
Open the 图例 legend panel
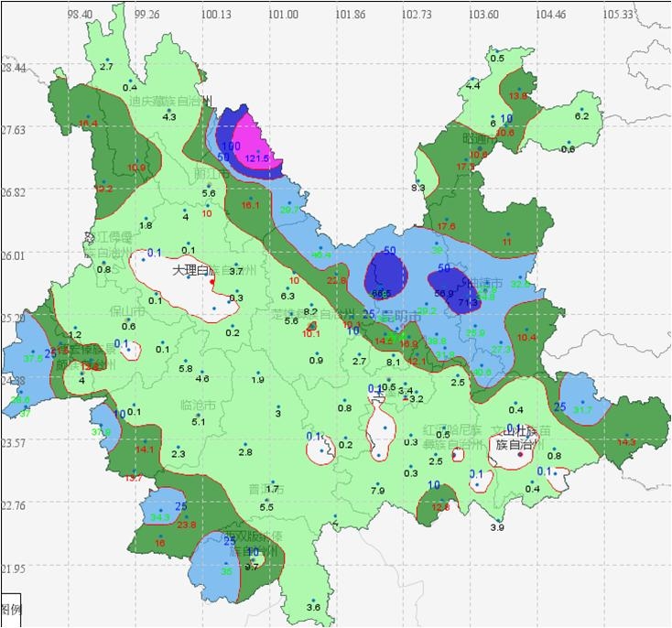[12, 608]
